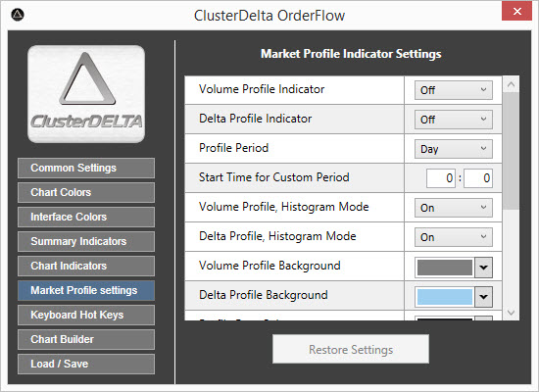Switch to Chart Colors section
This screenshot has height=392, width=539.
[x=86, y=192]
